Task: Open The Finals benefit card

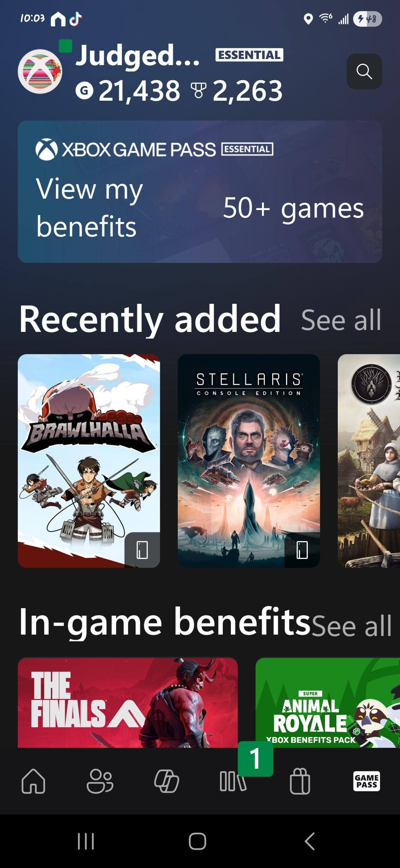Action: click(128, 703)
